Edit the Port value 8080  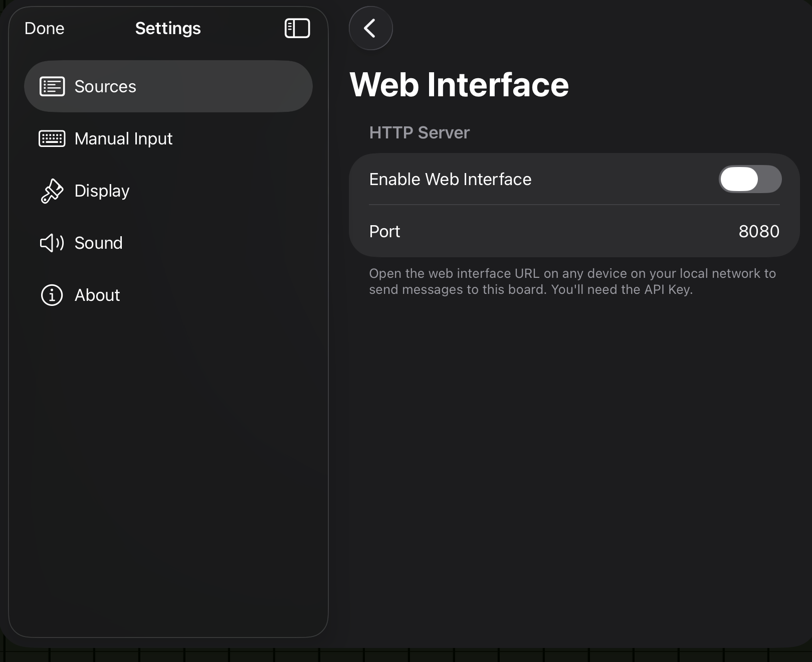click(x=758, y=232)
